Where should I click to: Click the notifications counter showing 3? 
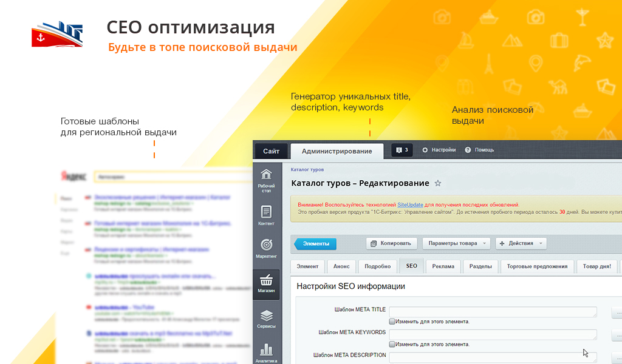[x=402, y=150]
